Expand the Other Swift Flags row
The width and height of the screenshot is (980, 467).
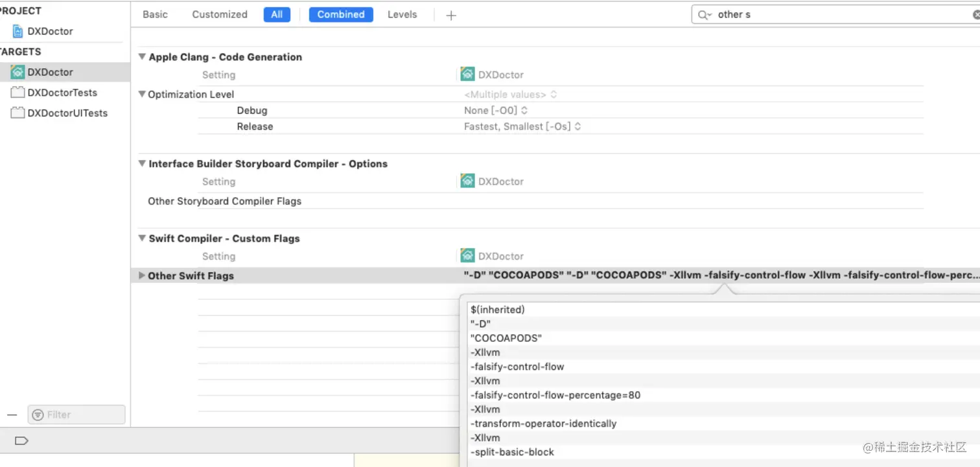[142, 275]
